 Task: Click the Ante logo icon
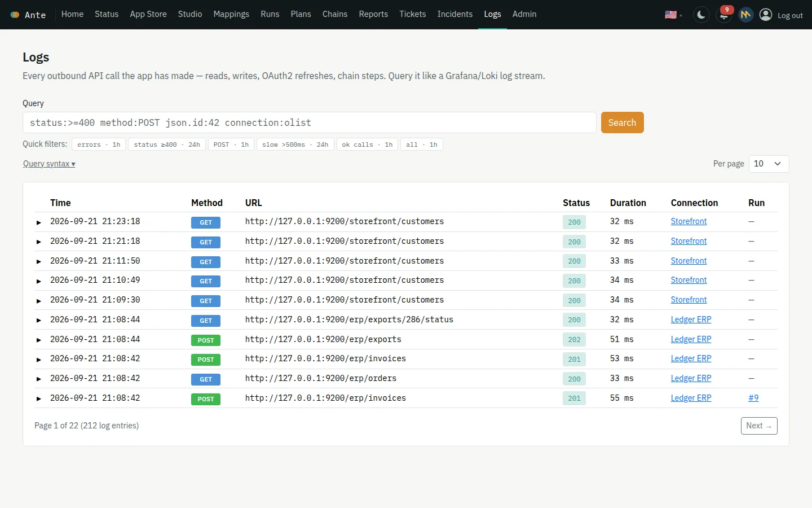coord(15,15)
